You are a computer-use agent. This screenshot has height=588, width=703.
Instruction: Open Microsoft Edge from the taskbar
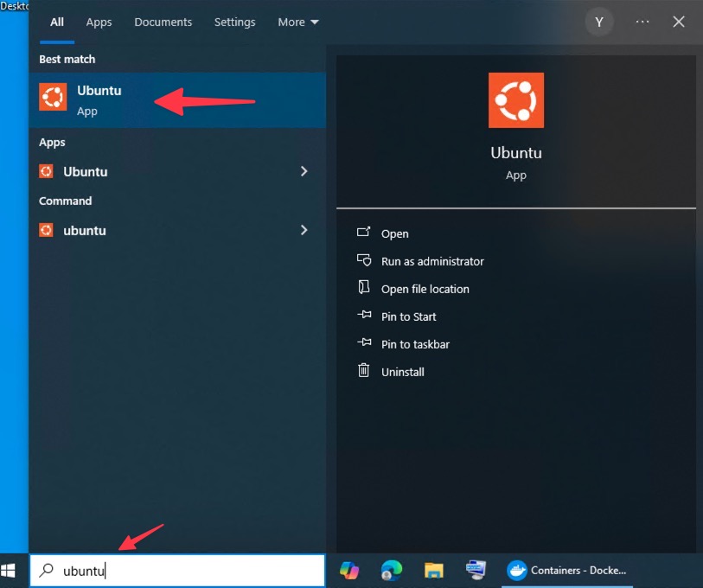pyautogui.click(x=392, y=571)
